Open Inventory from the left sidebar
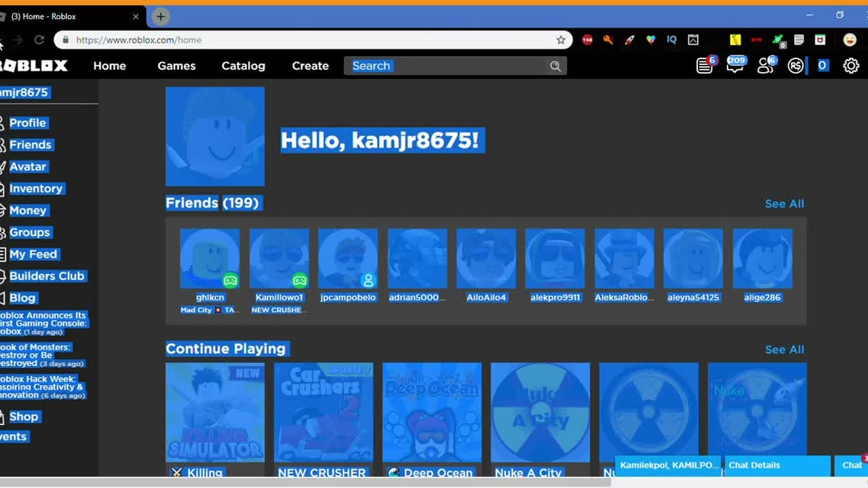 pos(36,188)
